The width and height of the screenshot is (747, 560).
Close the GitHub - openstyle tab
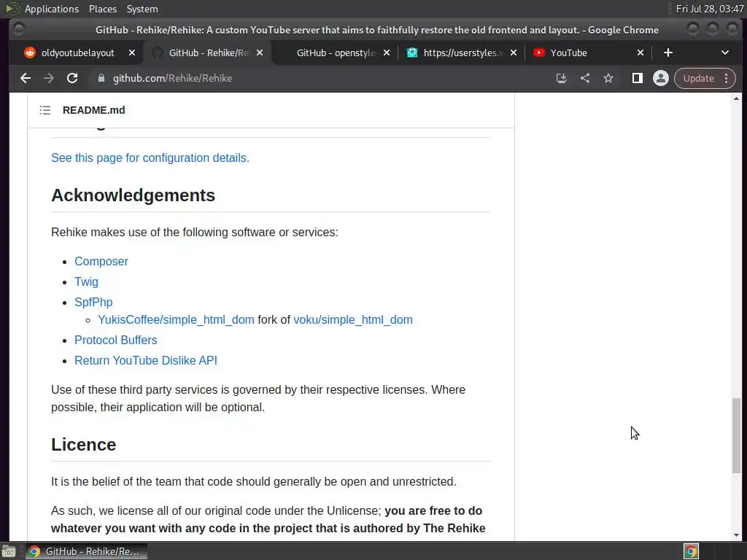(x=387, y=52)
